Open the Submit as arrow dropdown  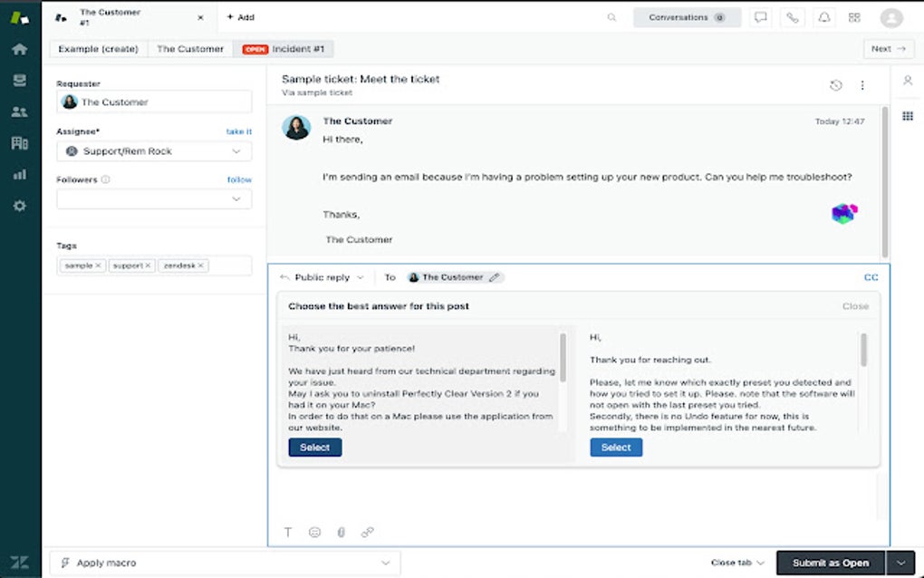click(901, 563)
